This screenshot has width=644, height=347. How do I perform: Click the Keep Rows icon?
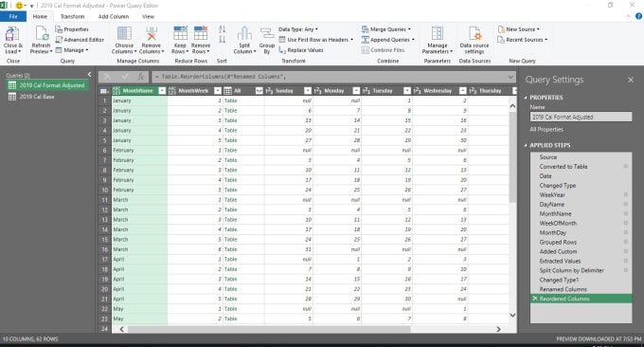click(180, 34)
